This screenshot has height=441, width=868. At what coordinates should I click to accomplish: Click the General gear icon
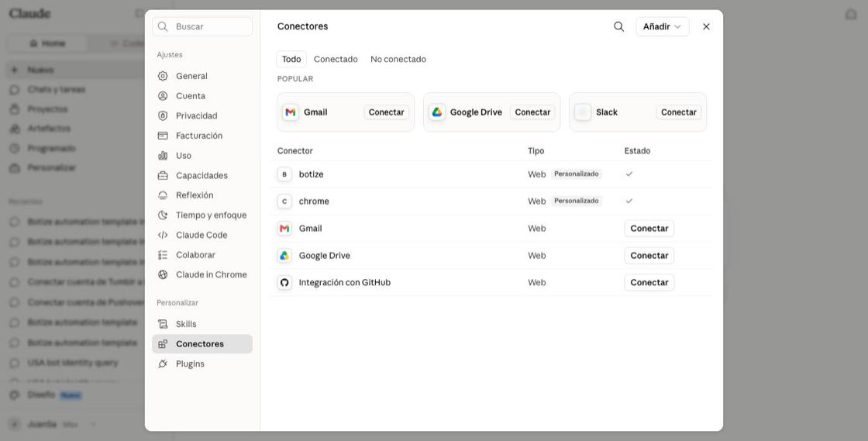[x=163, y=76]
